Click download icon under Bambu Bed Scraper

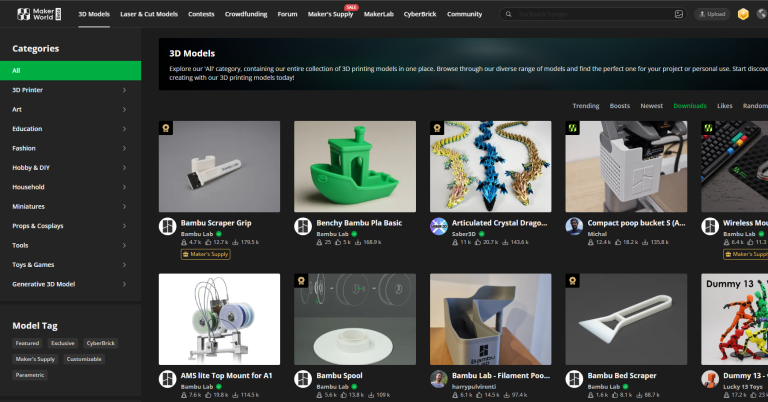(640, 395)
